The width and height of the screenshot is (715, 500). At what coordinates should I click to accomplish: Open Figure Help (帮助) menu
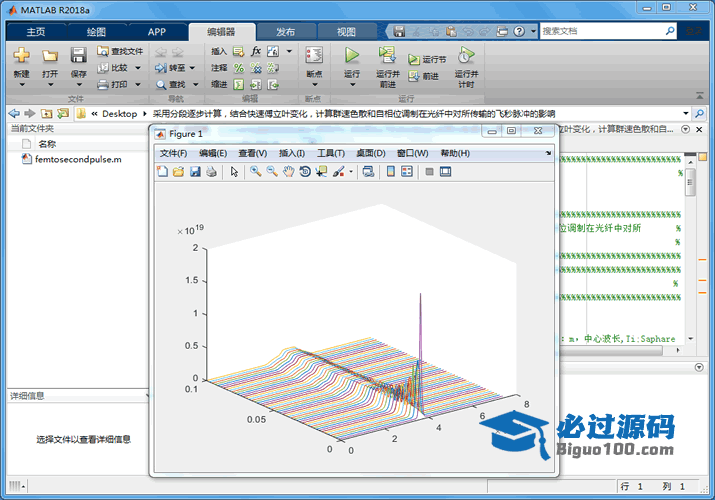click(455, 153)
